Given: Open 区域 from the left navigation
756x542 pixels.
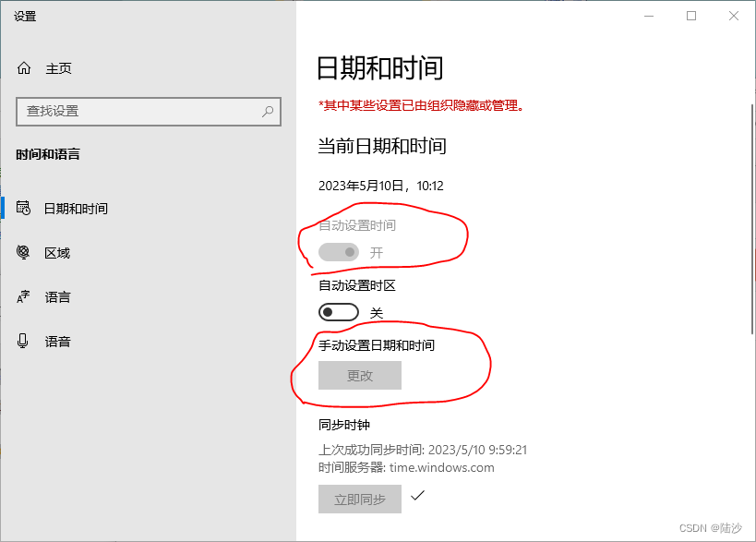Looking at the screenshot, I should (56, 252).
